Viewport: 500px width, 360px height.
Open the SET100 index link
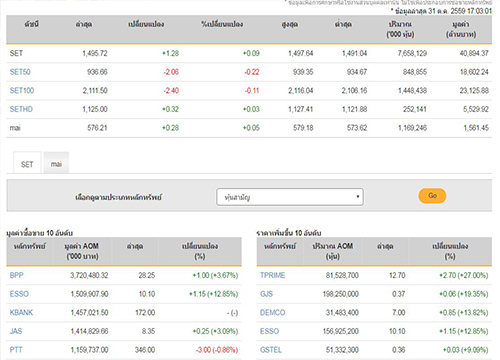pos(22,91)
